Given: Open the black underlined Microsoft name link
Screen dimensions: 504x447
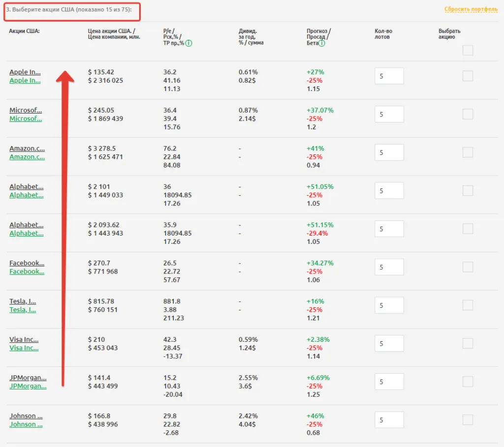Looking at the screenshot, I should [x=26, y=110].
